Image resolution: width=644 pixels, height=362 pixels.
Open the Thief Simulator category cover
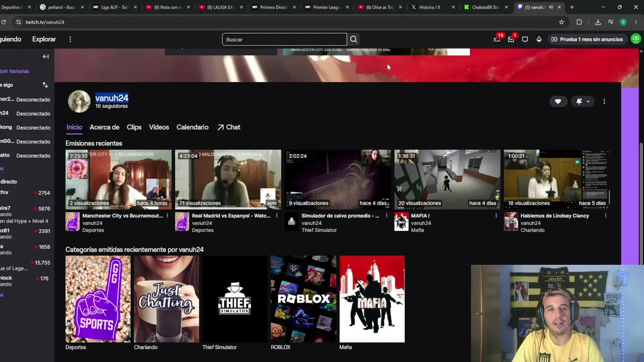tap(235, 299)
